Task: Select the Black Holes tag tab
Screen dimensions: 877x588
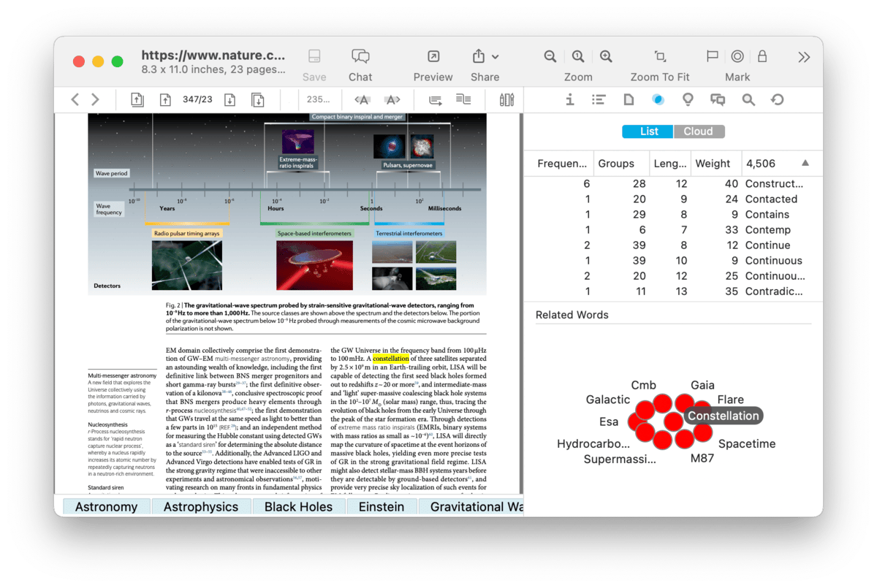Action: (x=298, y=507)
